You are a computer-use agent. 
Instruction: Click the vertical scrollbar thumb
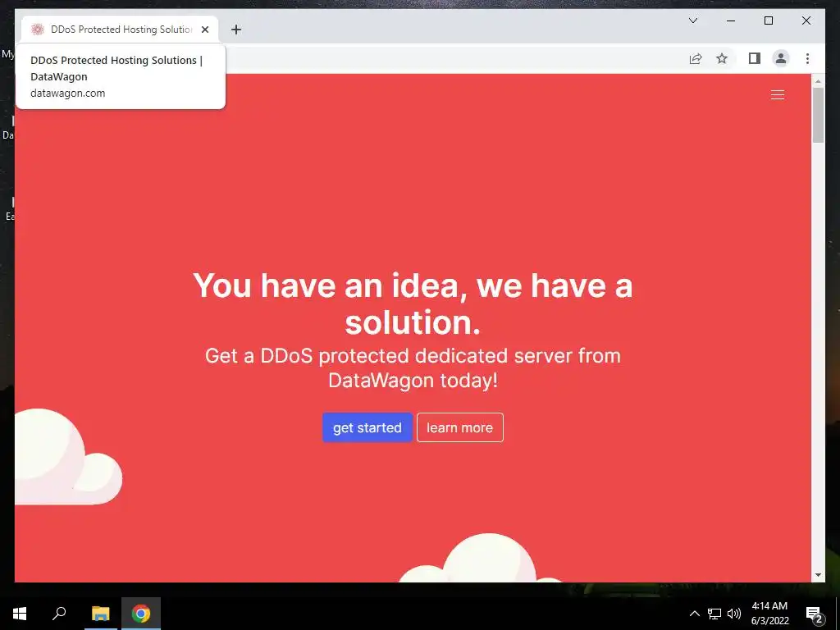(x=818, y=115)
